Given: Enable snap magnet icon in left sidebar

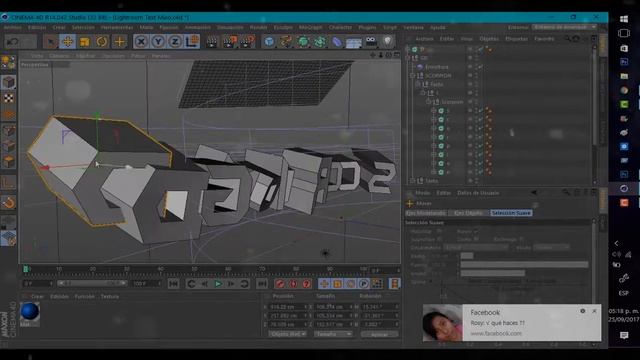Looking at the screenshot, I should (x=9, y=203).
